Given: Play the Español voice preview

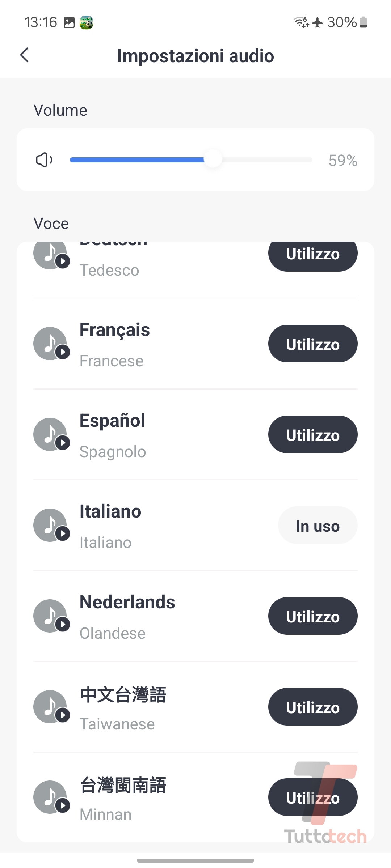Looking at the screenshot, I should [51, 435].
